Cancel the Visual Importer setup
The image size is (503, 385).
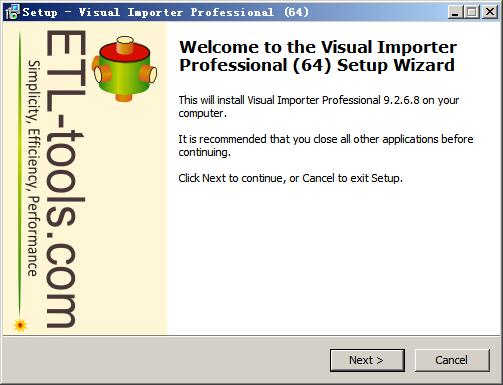(452, 360)
